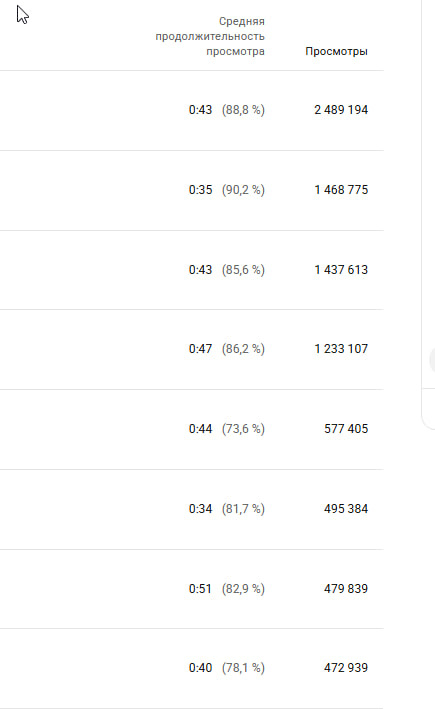Click the 0:47 average view duration
435x709 pixels.
200,349
